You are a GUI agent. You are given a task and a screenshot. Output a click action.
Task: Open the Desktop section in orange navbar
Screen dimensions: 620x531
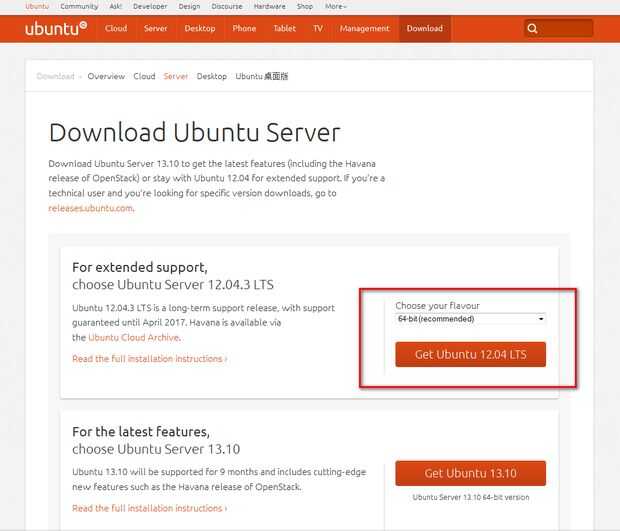pyautogui.click(x=200, y=28)
